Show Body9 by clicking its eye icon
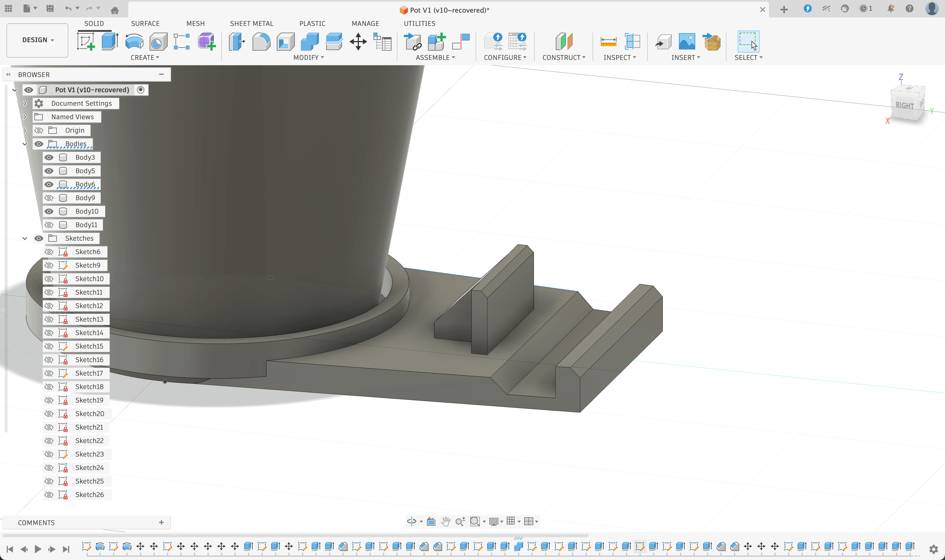 tap(49, 198)
